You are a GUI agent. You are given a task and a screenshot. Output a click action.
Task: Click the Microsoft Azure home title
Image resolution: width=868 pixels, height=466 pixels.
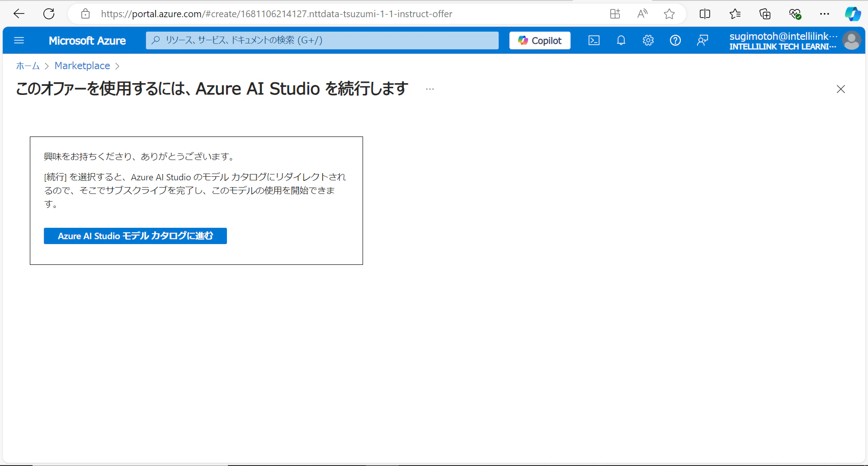(87, 41)
